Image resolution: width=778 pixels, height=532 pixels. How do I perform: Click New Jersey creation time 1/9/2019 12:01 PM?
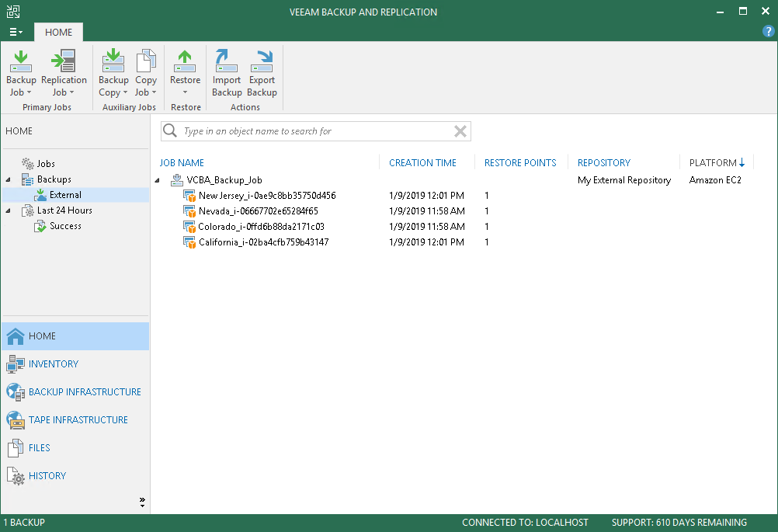(x=427, y=196)
